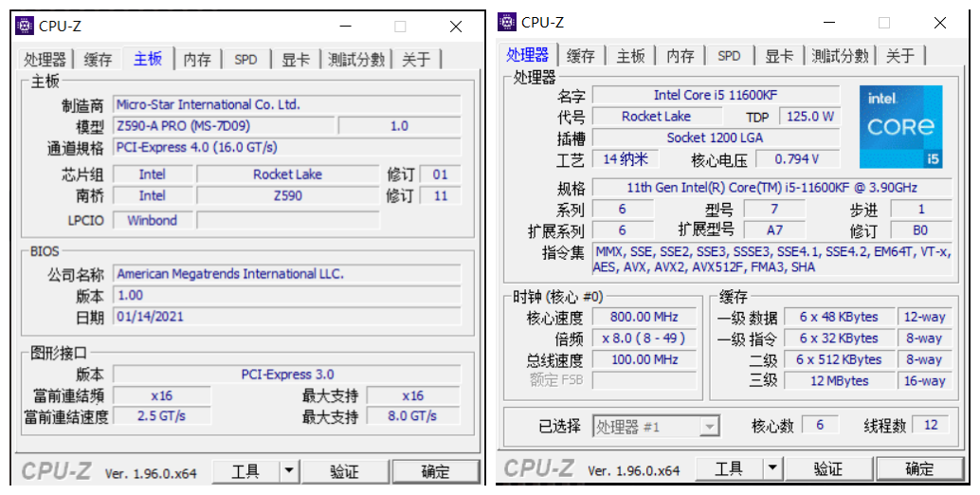The height and width of the screenshot is (495, 980).
Task: Switch to the 内存 tab in the left window
Action: (197, 60)
